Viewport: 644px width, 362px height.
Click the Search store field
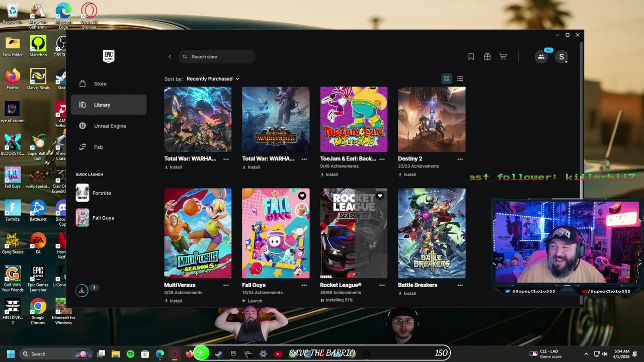pos(217,57)
